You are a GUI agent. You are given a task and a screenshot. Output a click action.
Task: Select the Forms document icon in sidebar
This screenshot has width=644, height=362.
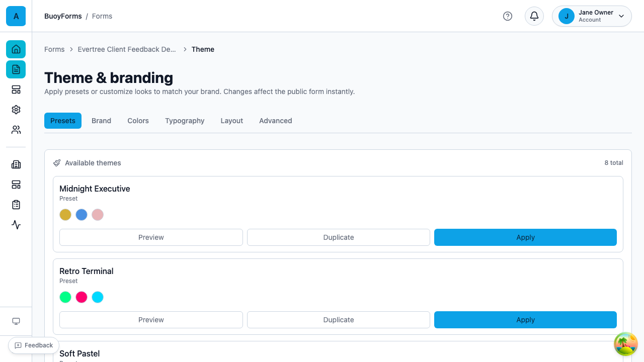click(x=16, y=69)
